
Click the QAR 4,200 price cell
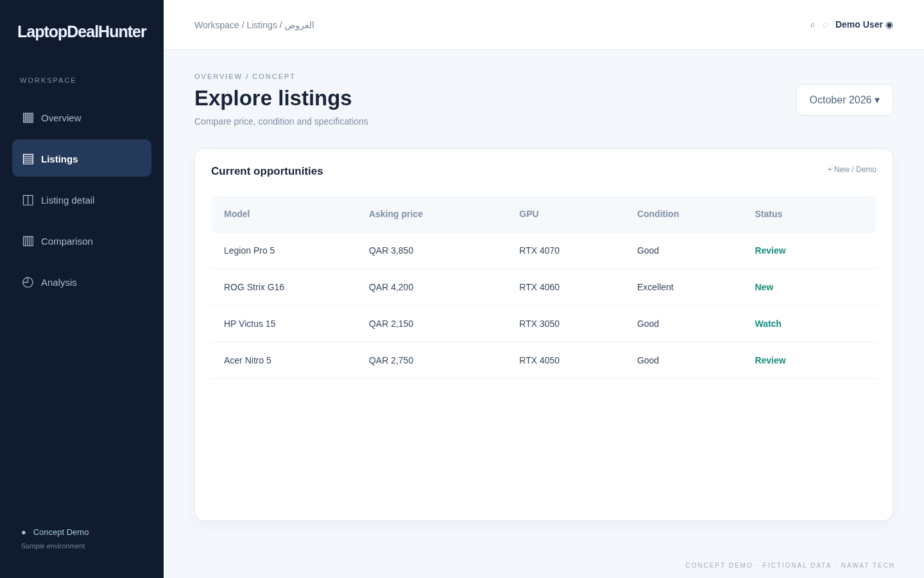coord(391,287)
